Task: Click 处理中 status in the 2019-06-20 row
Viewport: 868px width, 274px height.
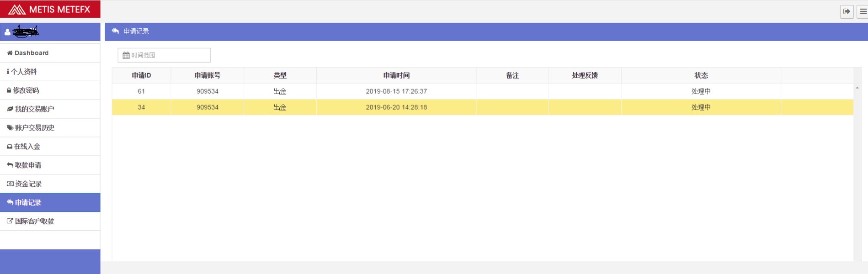Action: pos(701,107)
